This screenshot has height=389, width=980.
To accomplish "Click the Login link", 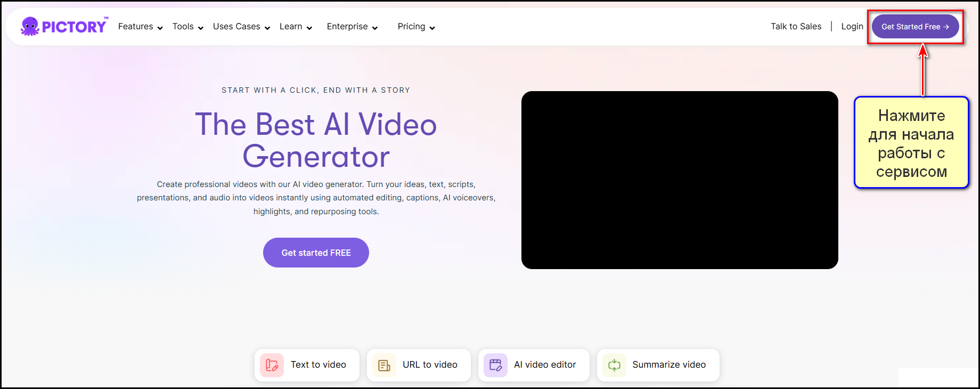I will point(852,27).
